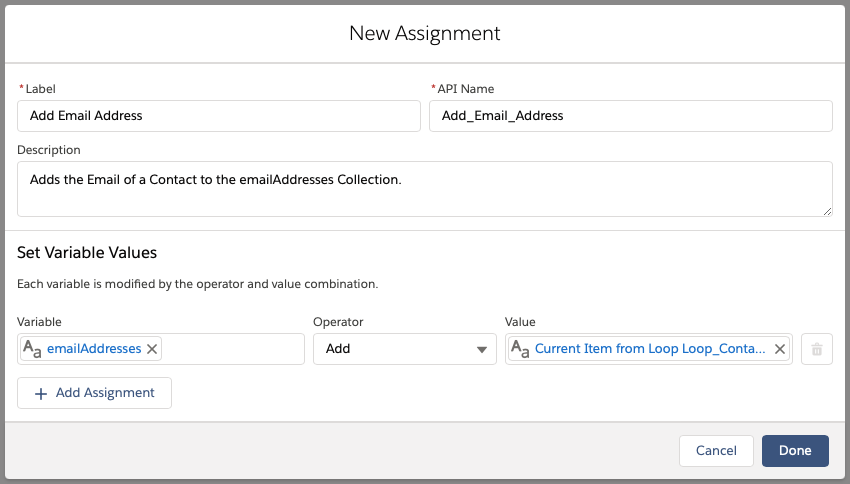850x484 pixels.
Task: Cancel the New Assignment dialog
Action: 716,450
